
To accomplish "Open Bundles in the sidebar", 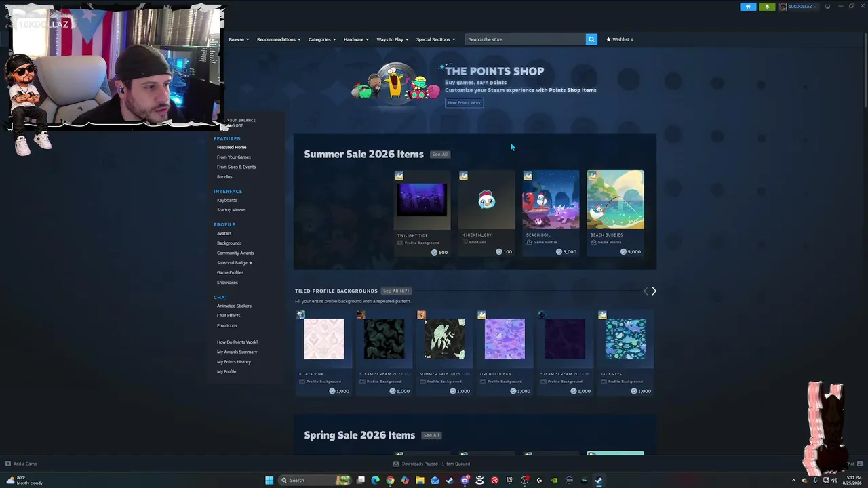I will pos(224,177).
